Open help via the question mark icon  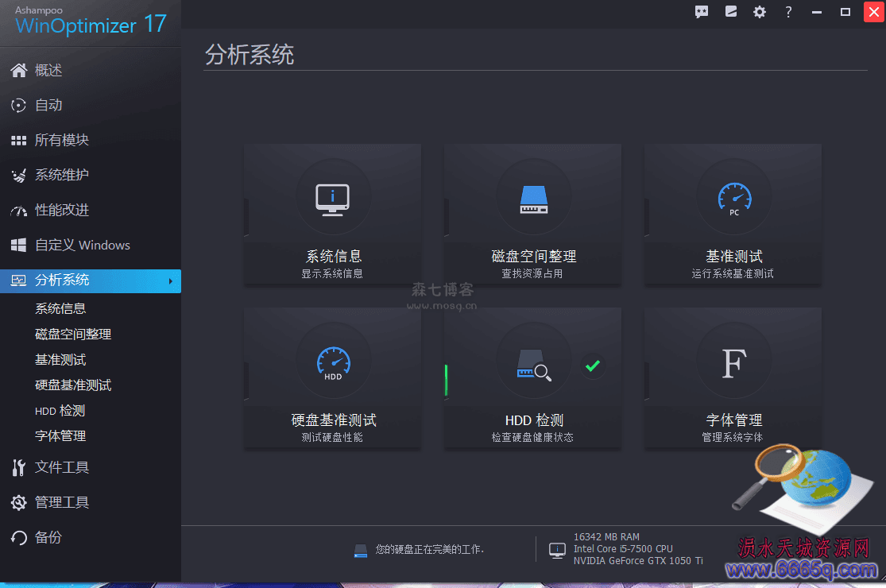tap(788, 12)
